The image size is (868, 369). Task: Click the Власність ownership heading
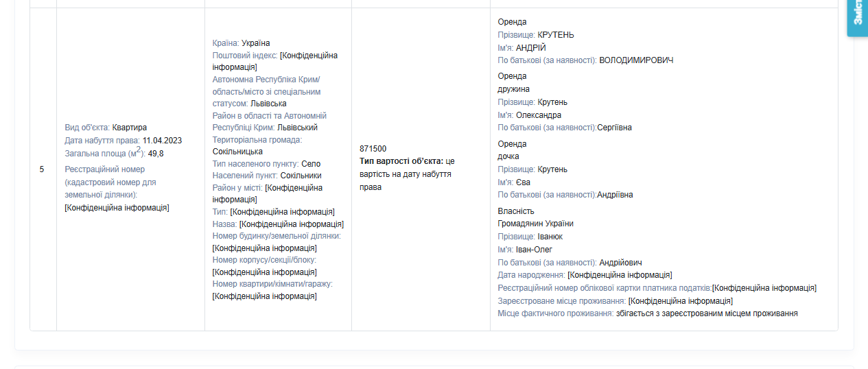516,211
